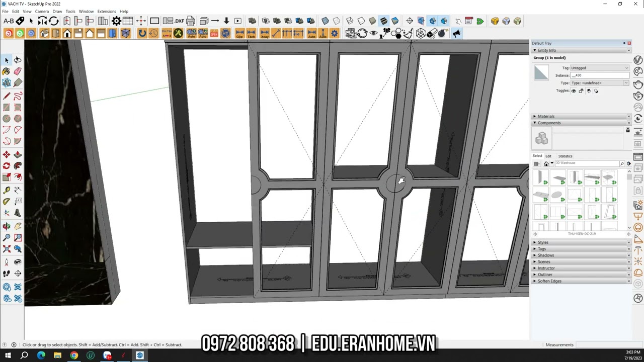Viewport: 644px width, 362px height.
Task: Select the Zoom magnifier tool
Action: [7, 237]
